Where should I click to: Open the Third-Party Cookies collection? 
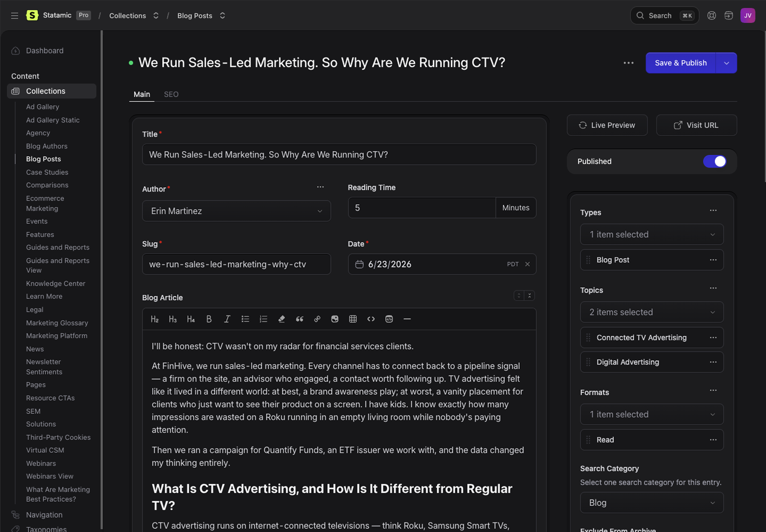(x=59, y=437)
